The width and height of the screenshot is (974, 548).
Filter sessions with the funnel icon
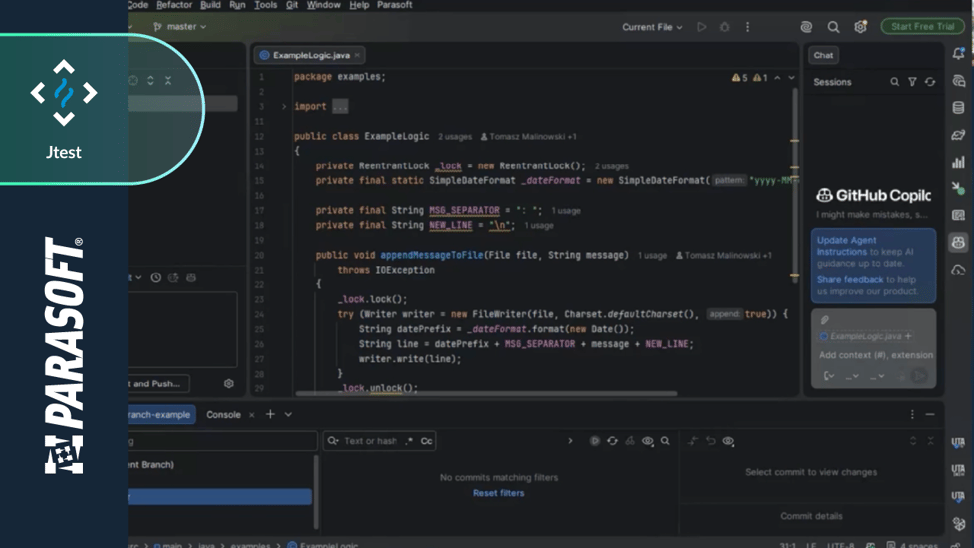pos(912,82)
